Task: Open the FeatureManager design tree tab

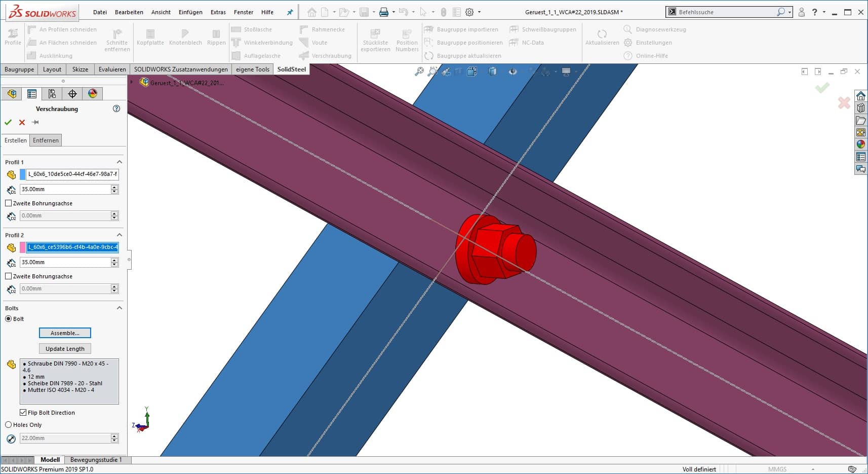Action: (12, 94)
